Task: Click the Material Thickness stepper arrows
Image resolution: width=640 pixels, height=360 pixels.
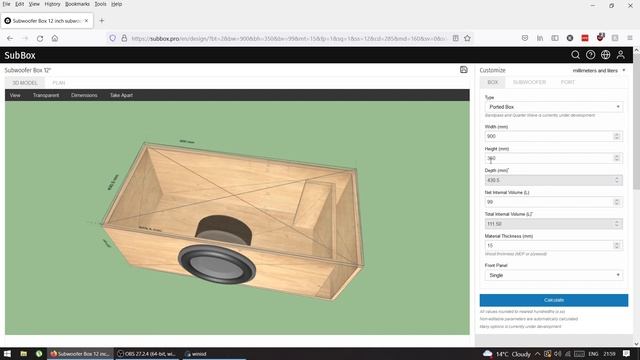Action: (617, 245)
